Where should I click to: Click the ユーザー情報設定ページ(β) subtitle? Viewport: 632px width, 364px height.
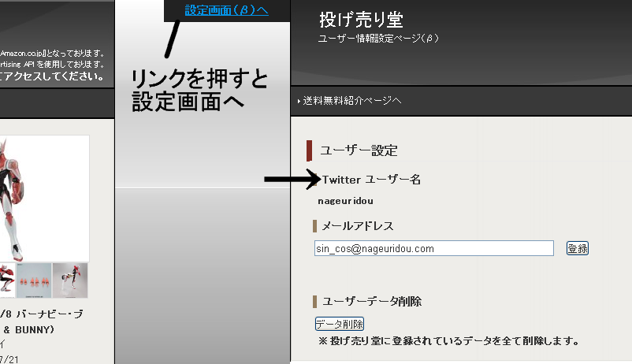click(377, 38)
